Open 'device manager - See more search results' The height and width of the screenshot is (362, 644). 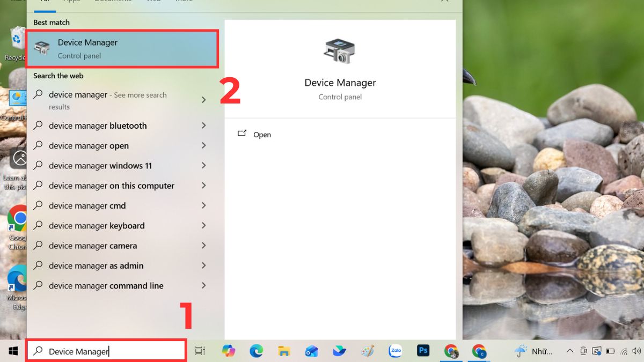click(107, 100)
